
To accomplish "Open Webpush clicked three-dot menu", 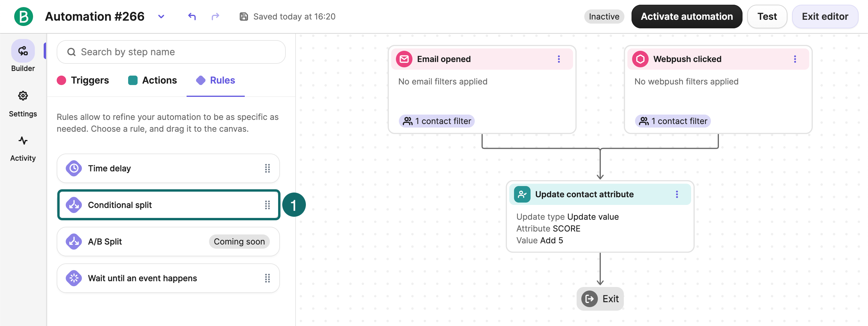I will point(795,59).
